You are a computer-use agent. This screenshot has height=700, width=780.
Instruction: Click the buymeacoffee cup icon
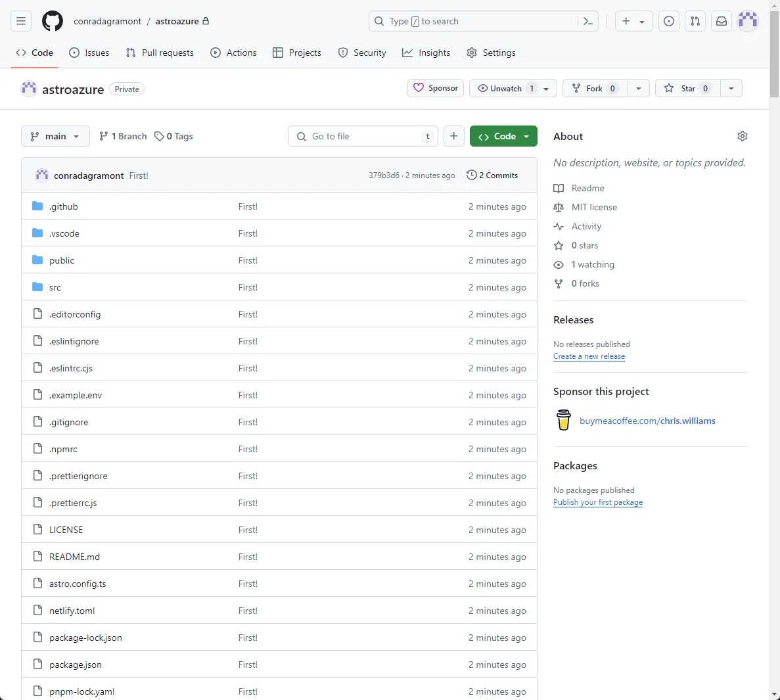tap(564, 420)
